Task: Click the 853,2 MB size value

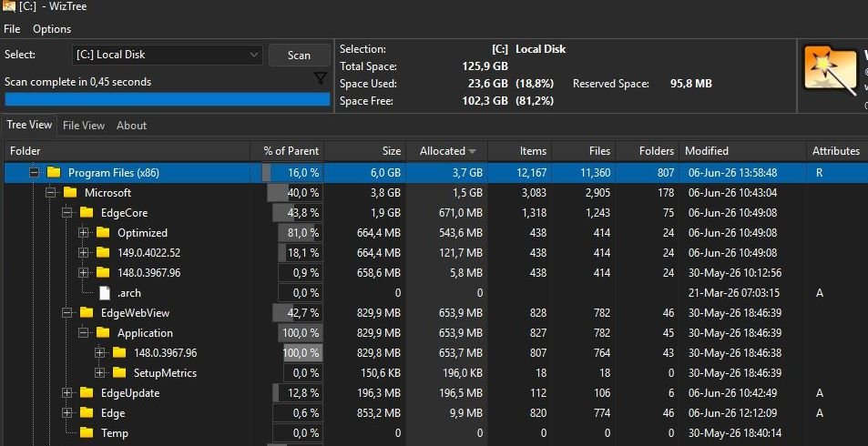Action: click(x=379, y=413)
